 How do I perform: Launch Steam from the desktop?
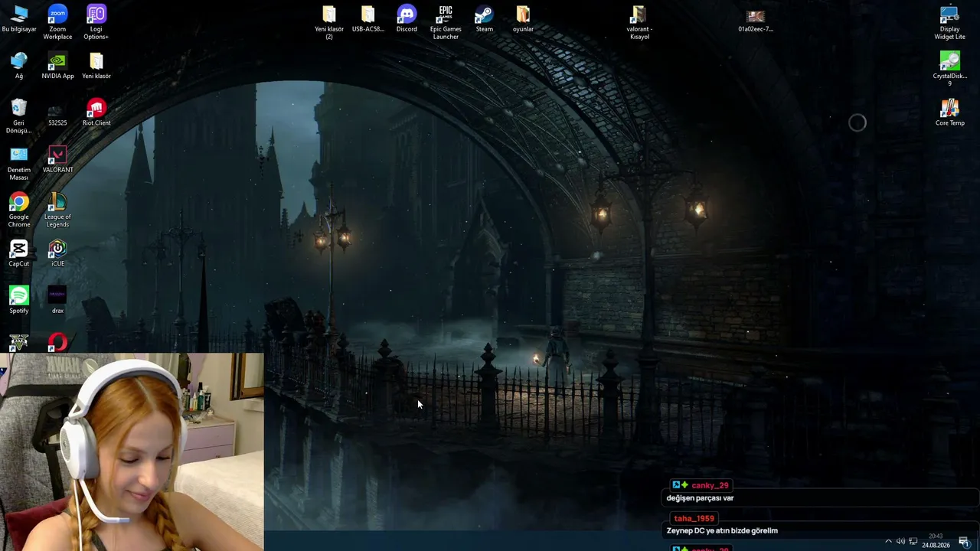pos(485,19)
